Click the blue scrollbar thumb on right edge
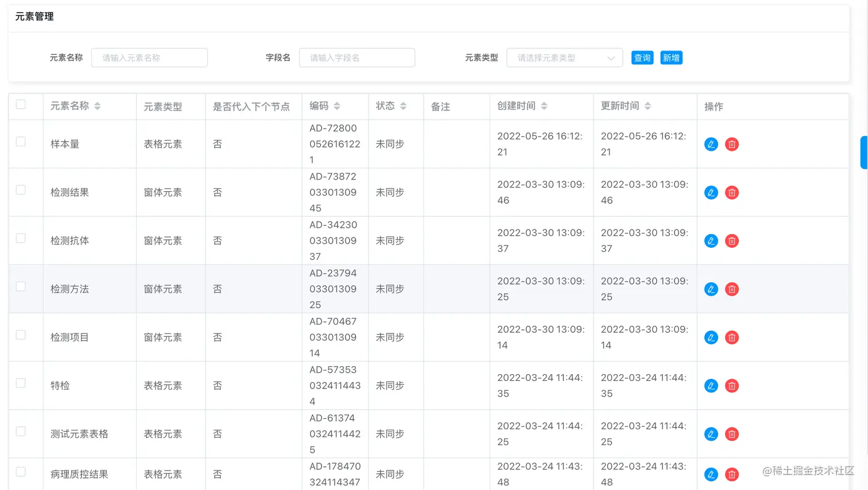This screenshot has height=490, width=868. [x=864, y=153]
